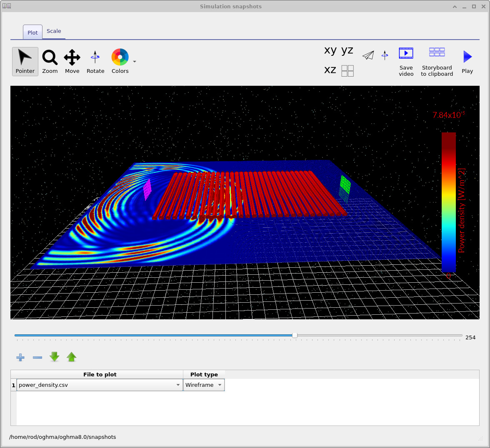This screenshot has width=490, height=448.
Task: Click the paper plane fly-through icon
Action: pyautogui.click(x=368, y=55)
